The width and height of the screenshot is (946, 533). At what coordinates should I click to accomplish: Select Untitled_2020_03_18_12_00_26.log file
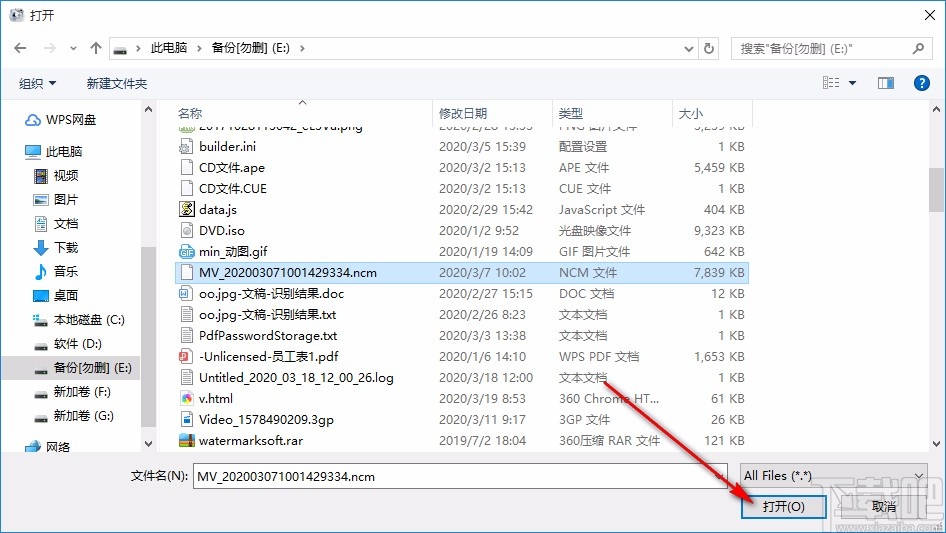pos(296,378)
